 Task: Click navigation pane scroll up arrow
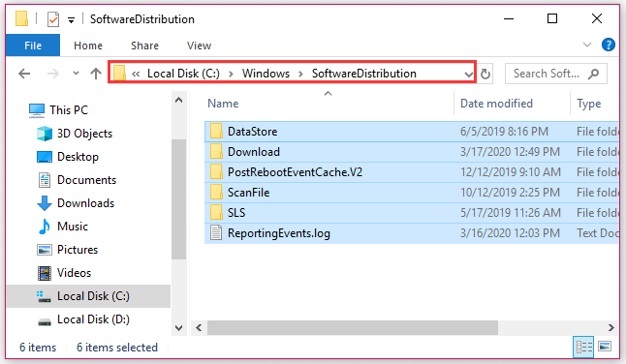[x=179, y=100]
